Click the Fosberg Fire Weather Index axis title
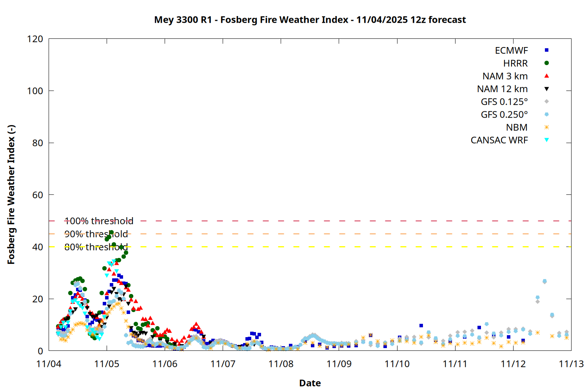Screen dimensions: 588x392 pos(11,194)
